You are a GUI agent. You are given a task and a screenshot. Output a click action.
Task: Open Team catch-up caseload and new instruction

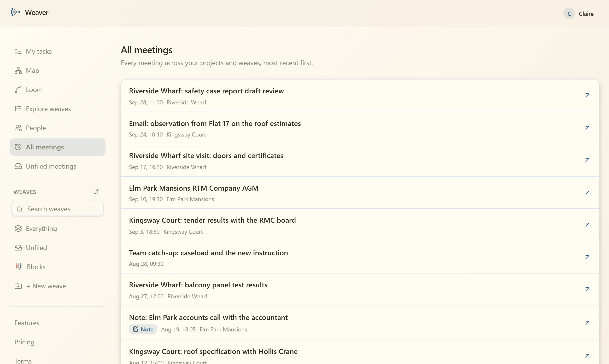(x=208, y=253)
